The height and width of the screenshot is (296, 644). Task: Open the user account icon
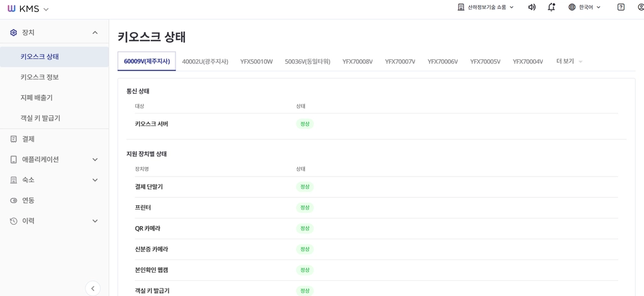point(641,7)
